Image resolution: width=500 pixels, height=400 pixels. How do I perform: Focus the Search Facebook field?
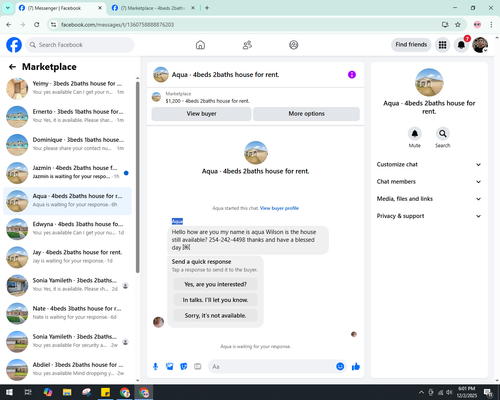(x=80, y=45)
